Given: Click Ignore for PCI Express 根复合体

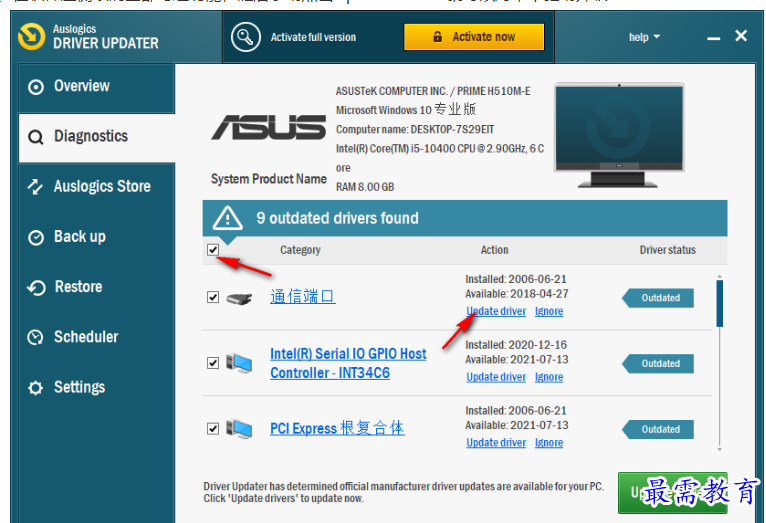Looking at the screenshot, I should click(549, 443).
